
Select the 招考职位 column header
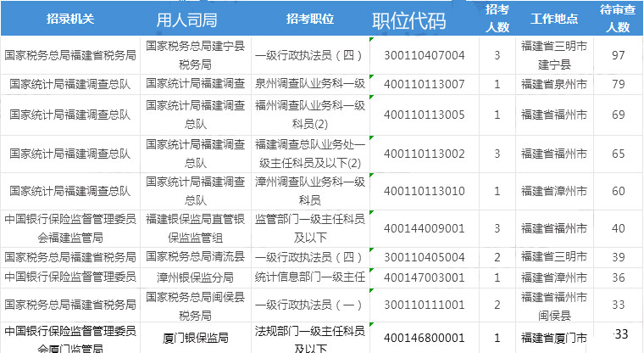[310, 19]
